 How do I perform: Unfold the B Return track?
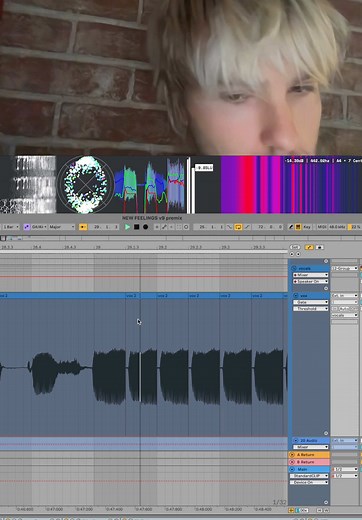pos(292,462)
